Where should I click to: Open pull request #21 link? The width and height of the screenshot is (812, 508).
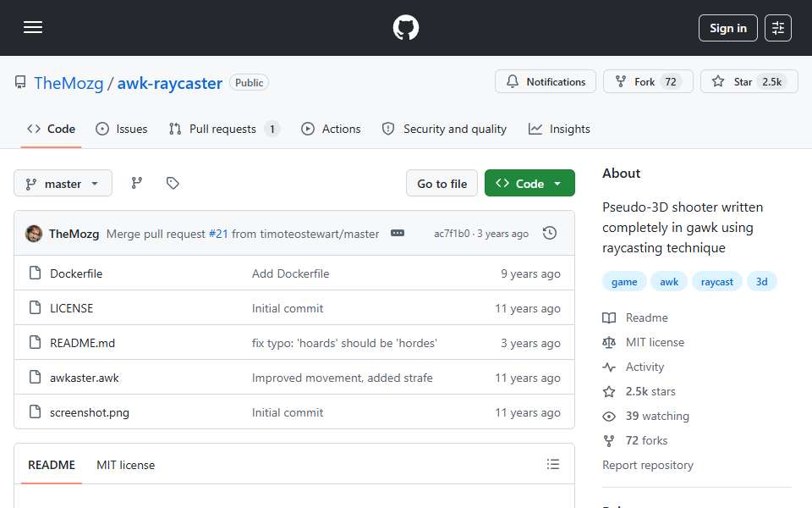(x=218, y=234)
